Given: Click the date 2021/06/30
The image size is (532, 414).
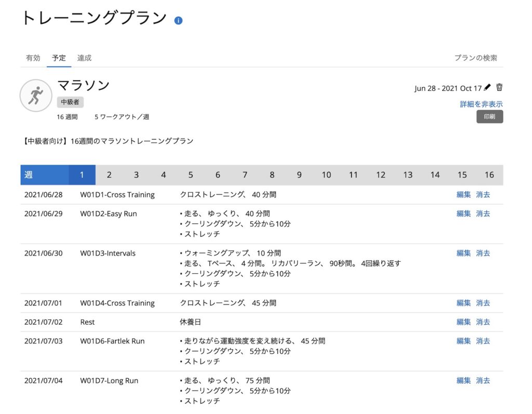Looking at the screenshot, I should click(x=44, y=253).
